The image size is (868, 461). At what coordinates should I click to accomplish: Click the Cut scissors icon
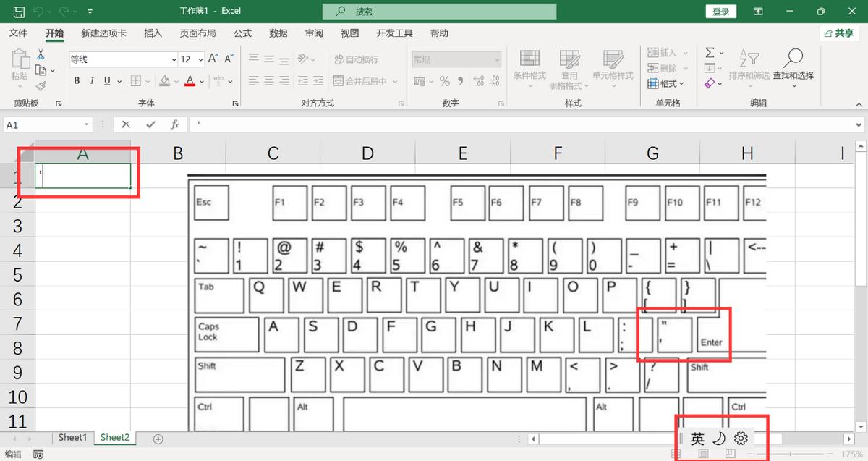pyautogui.click(x=41, y=55)
